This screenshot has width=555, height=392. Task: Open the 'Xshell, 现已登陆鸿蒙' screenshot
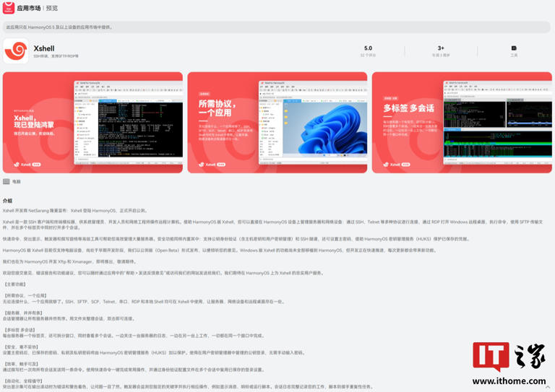92,122
